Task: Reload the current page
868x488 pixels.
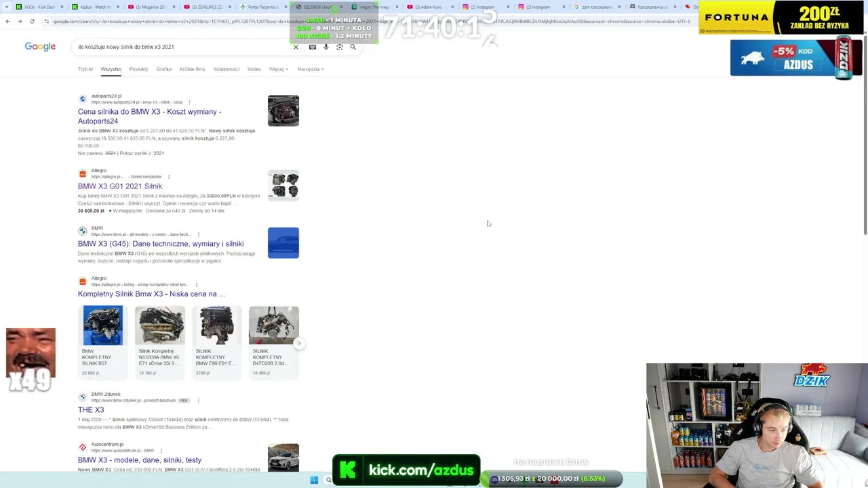Action: (32, 21)
